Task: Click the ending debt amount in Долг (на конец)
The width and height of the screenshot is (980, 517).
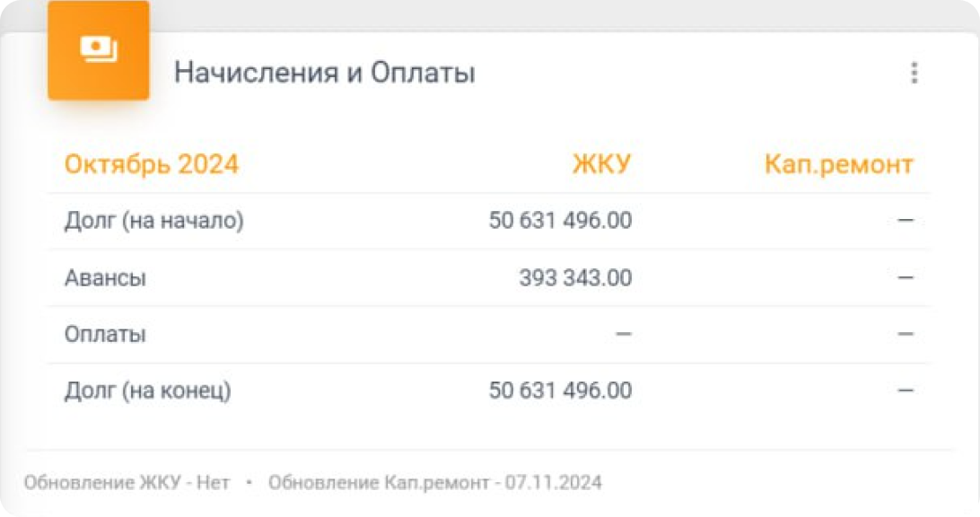Action: [560, 390]
